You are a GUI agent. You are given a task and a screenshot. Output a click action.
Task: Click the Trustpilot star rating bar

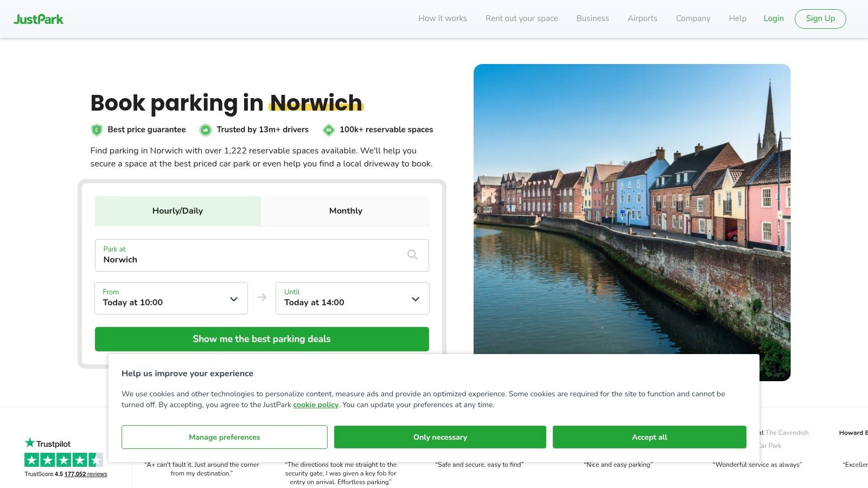click(63, 460)
